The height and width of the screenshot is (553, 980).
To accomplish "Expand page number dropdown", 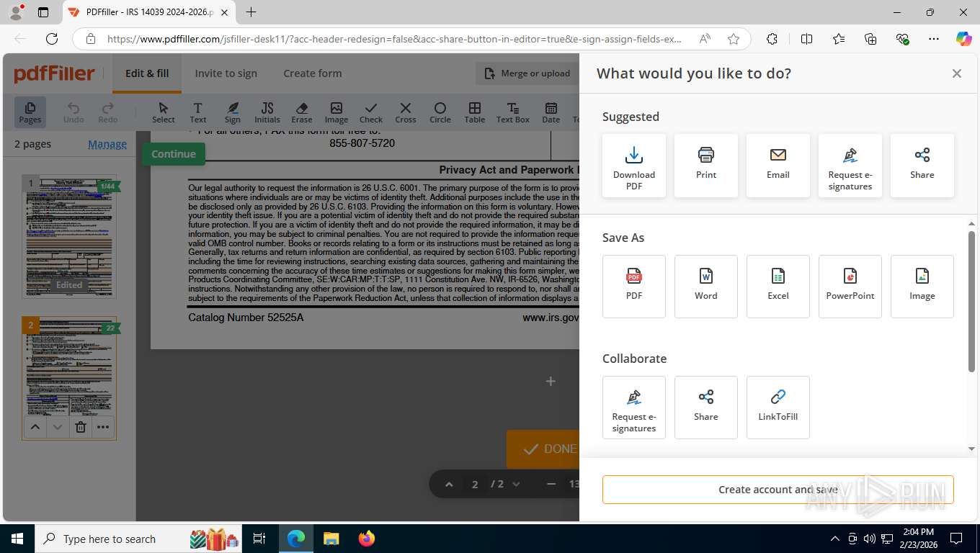I will coord(516,485).
